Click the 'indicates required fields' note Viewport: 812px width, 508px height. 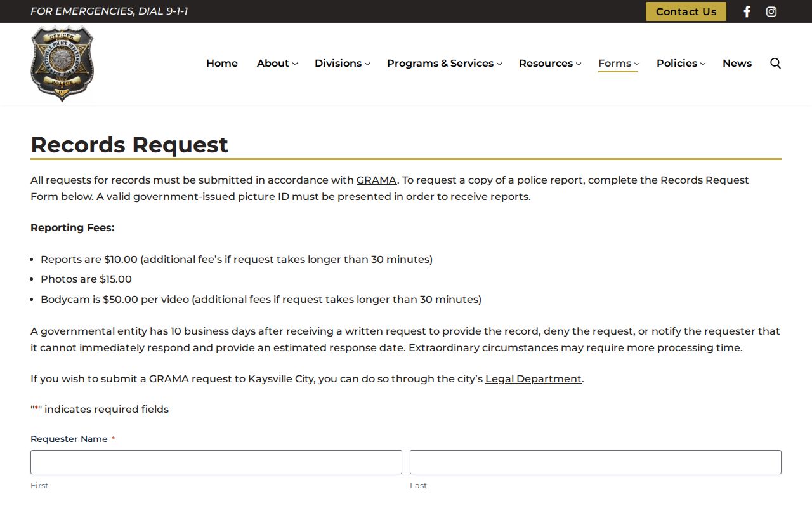pos(100,409)
